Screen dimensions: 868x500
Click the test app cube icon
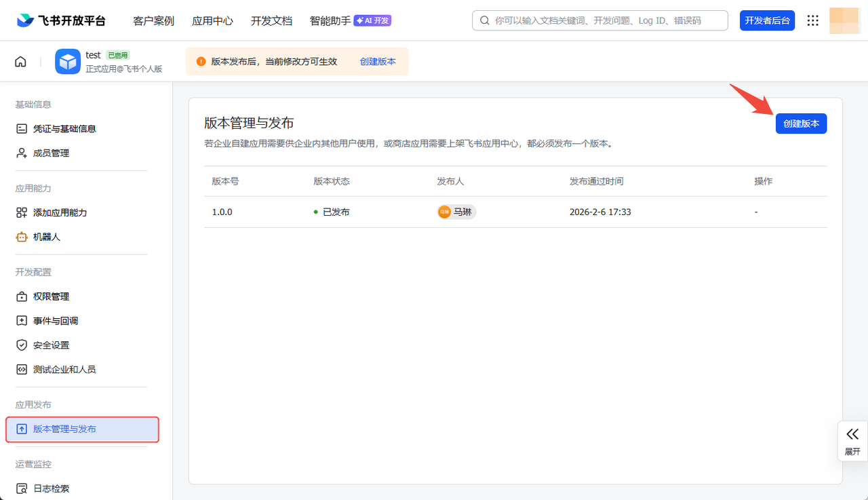coord(68,62)
